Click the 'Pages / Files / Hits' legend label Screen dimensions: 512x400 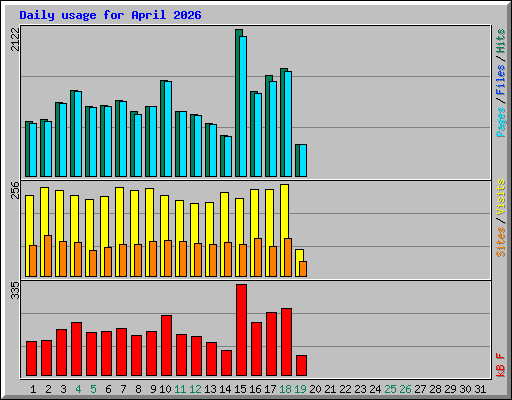click(x=500, y=83)
